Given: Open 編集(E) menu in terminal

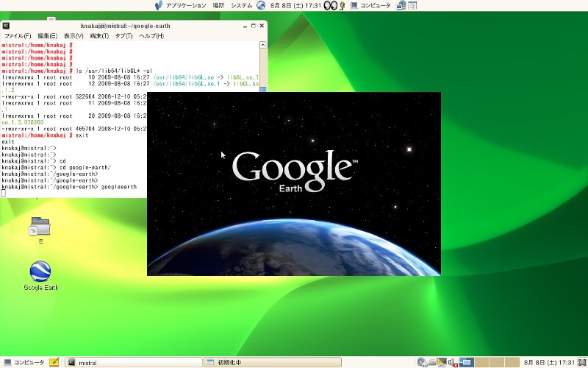Looking at the screenshot, I should pos(47,36).
